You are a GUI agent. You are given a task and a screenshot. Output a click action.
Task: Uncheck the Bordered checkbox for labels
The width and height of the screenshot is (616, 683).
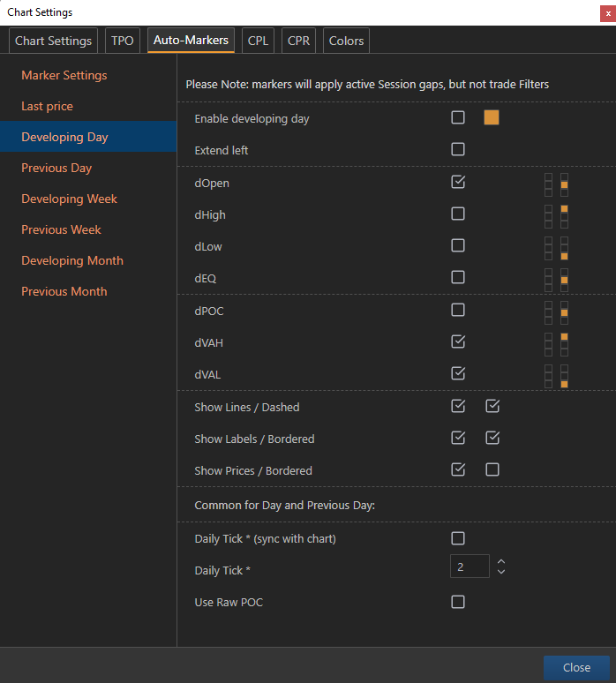(x=492, y=439)
